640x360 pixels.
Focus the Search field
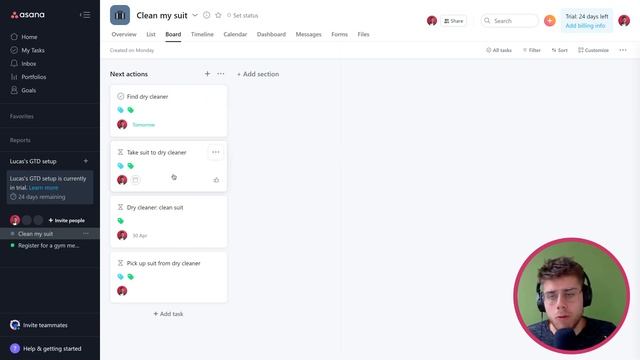point(509,20)
